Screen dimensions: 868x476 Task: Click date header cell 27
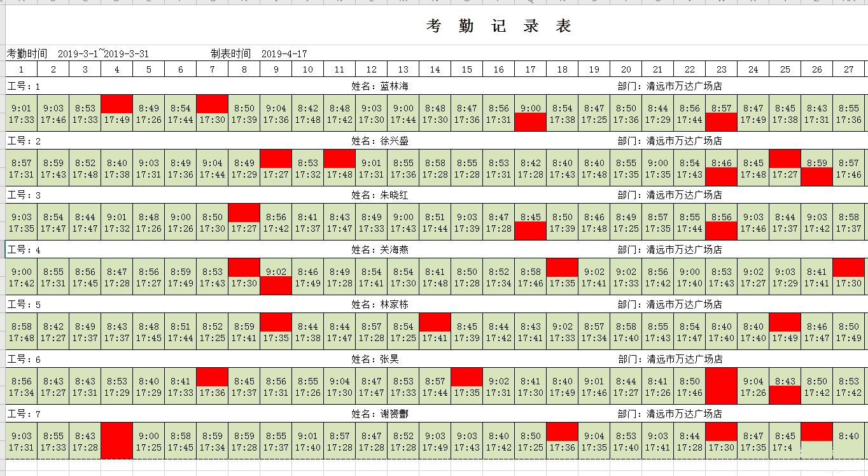tap(848, 69)
